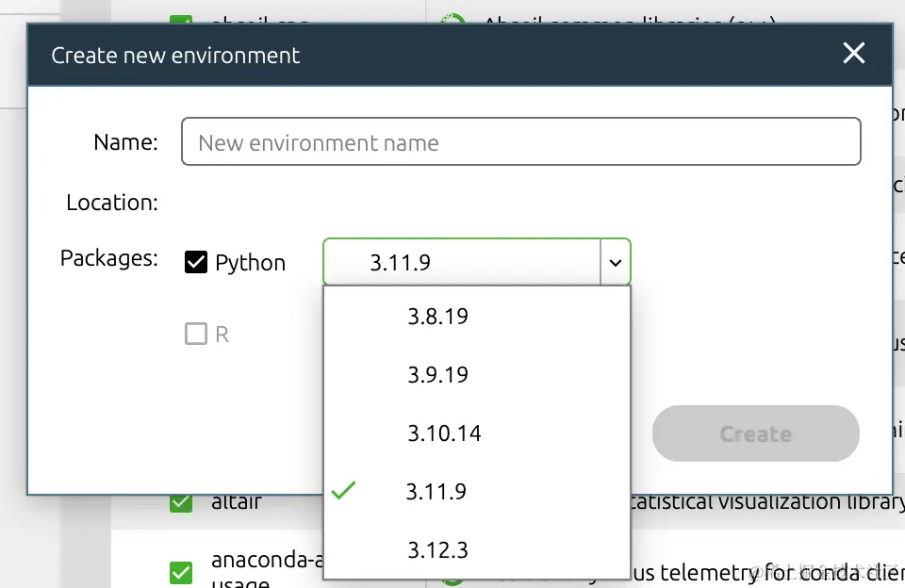Uncheck the Python package checkbox
Image resolution: width=905 pixels, height=588 pixels.
point(196,262)
